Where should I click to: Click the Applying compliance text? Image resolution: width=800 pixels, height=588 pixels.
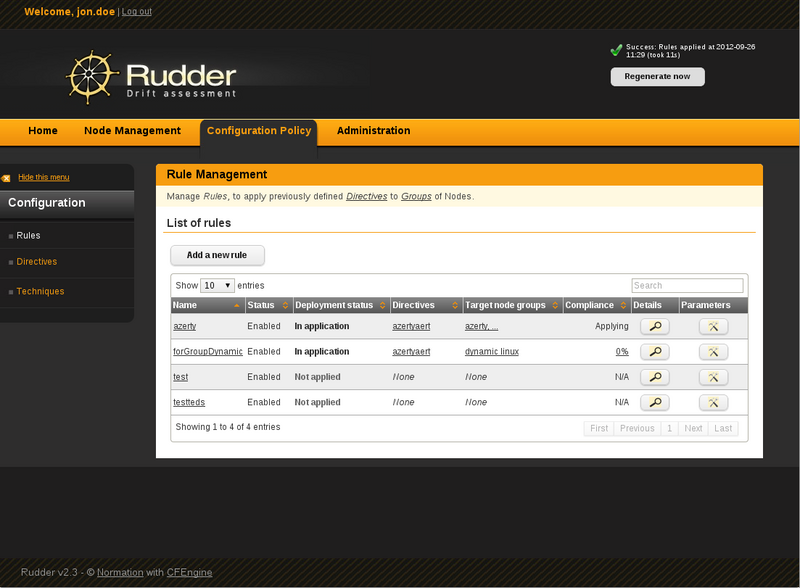point(612,326)
